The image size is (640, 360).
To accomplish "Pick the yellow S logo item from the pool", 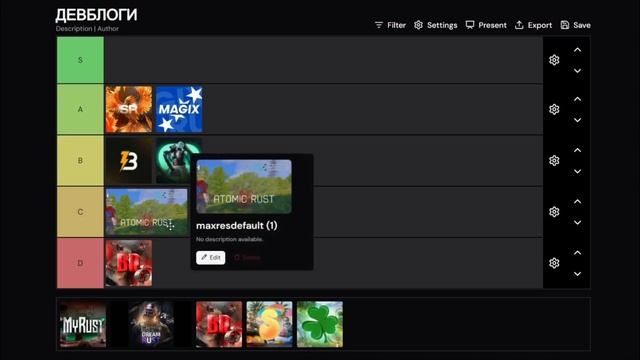I will click(x=269, y=324).
